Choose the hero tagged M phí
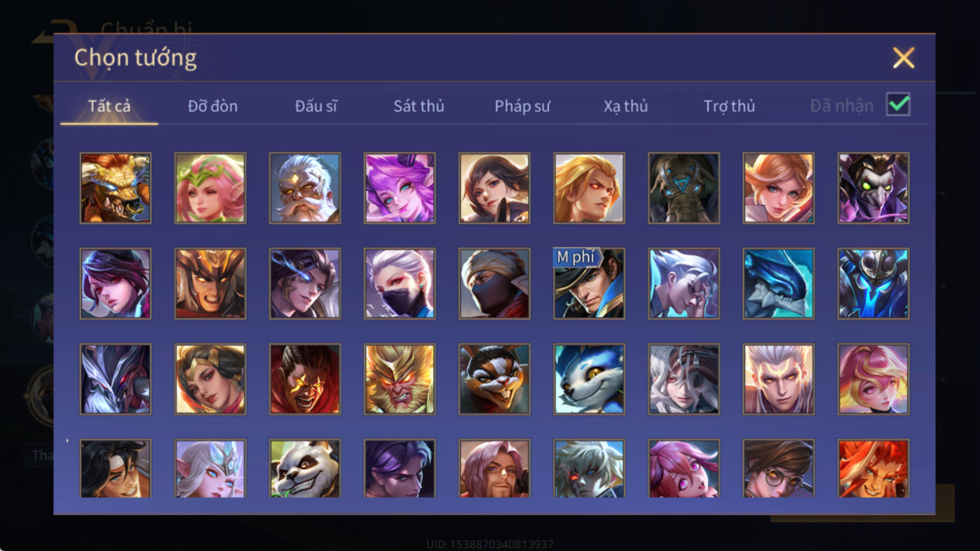This screenshot has width=980, height=551. click(x=589, y=284)
